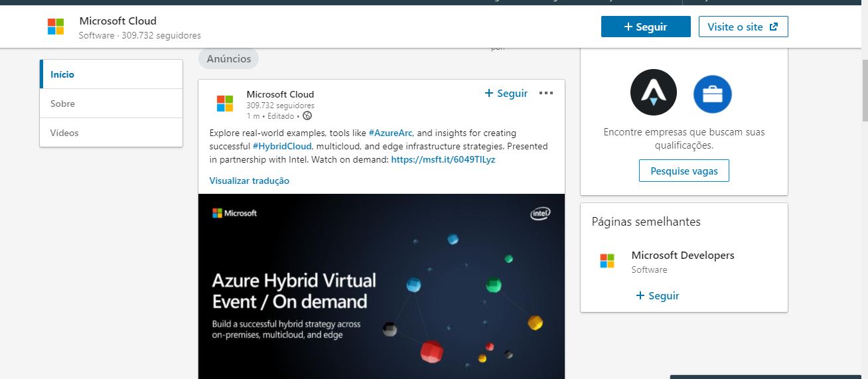The height and width of the screenshot is (379, 868).
Task: Click the page vertical scrollbar
Action: 865,90
